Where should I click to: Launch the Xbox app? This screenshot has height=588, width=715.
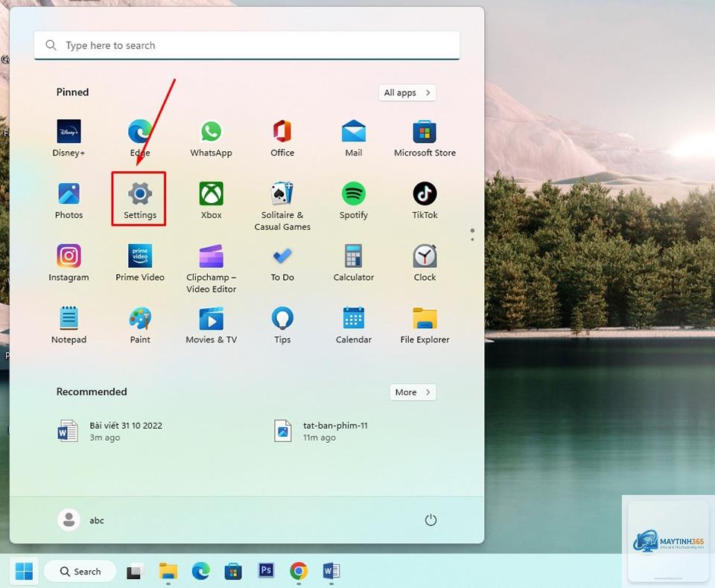(x=211, y=200)
